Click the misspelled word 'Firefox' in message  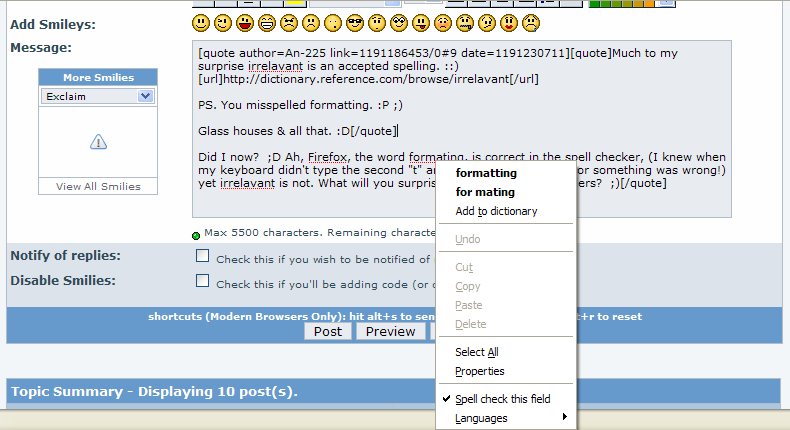(x=327, y=157)
